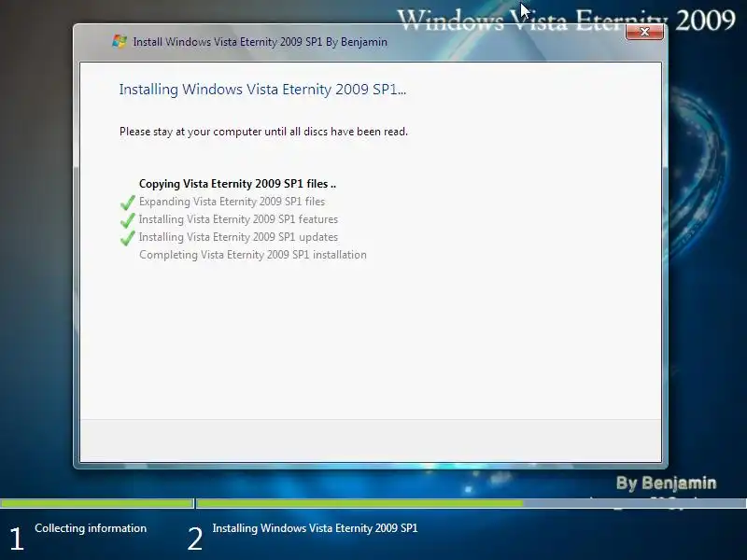
Task: Click the checkmark next to Installing updates
Action: (x=128, y=238)
